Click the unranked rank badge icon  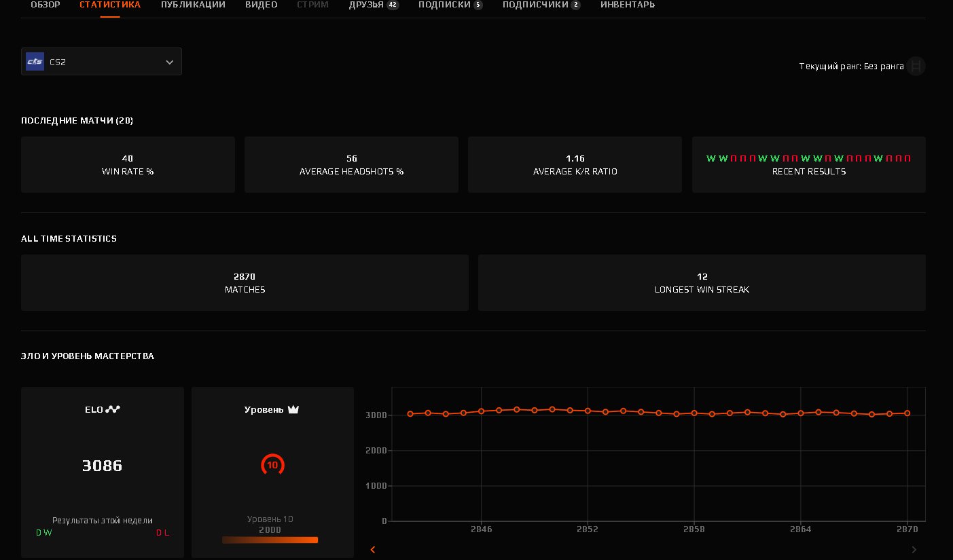(916, 67)
